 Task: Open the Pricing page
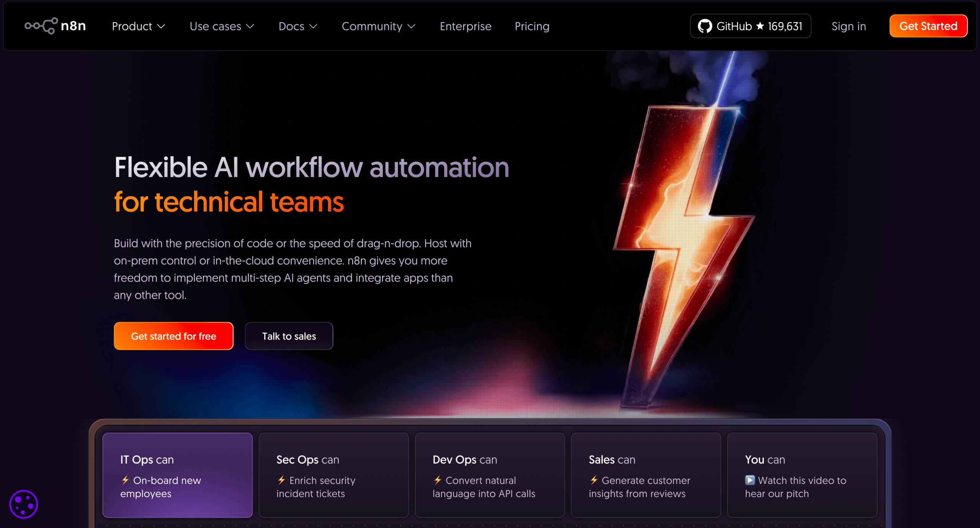click(532, 26)
